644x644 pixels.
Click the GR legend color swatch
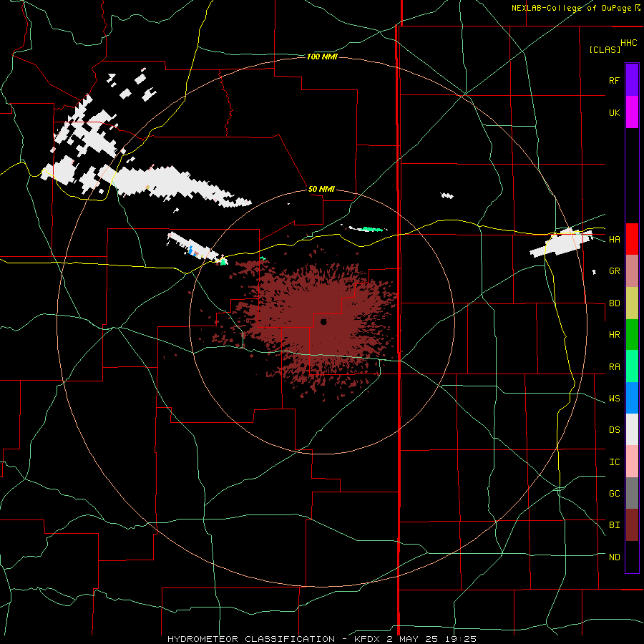(x=632, y=271)
